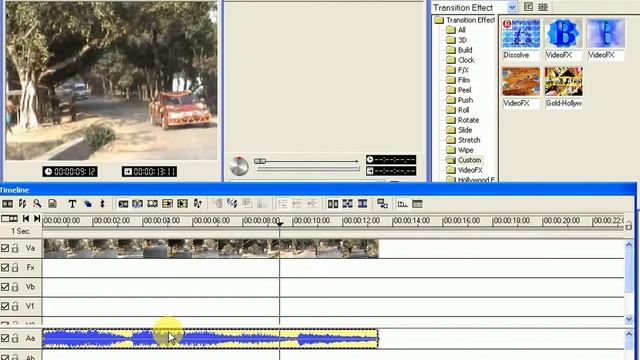Lock the Vb video track
The width and height of the screenshot is (640, 360).
pyautogui.click(x=15, y=287)
